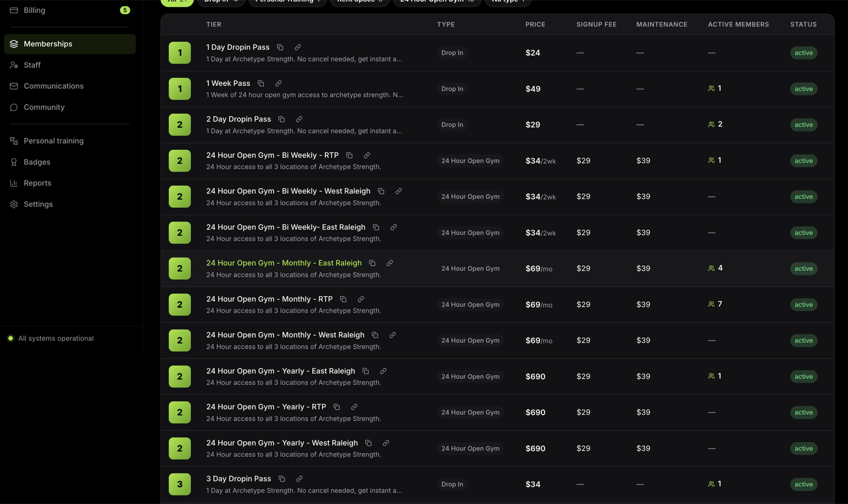Screen dimensions: 848x504
Task: Copy the Monthly - East Raleigh tier
Action: (x=372, y=263)
